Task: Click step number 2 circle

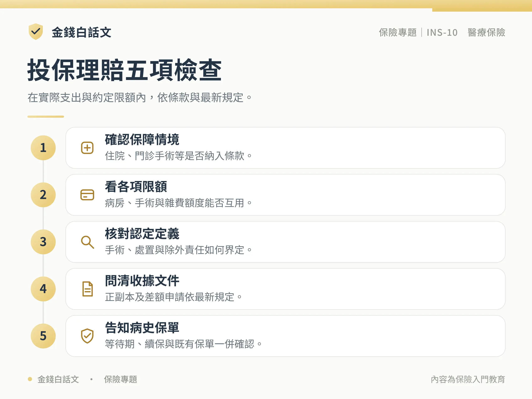Action: tap(43, 195)
